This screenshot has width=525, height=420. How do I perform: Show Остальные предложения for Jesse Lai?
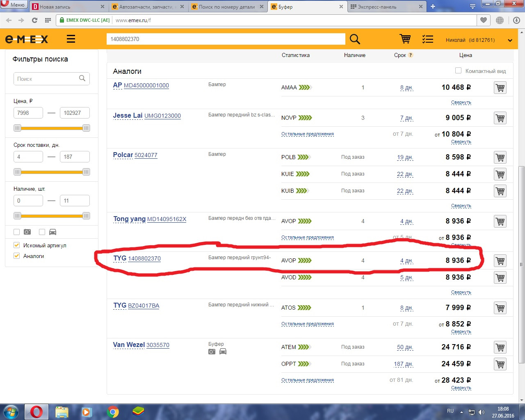[x=308, y=134]
